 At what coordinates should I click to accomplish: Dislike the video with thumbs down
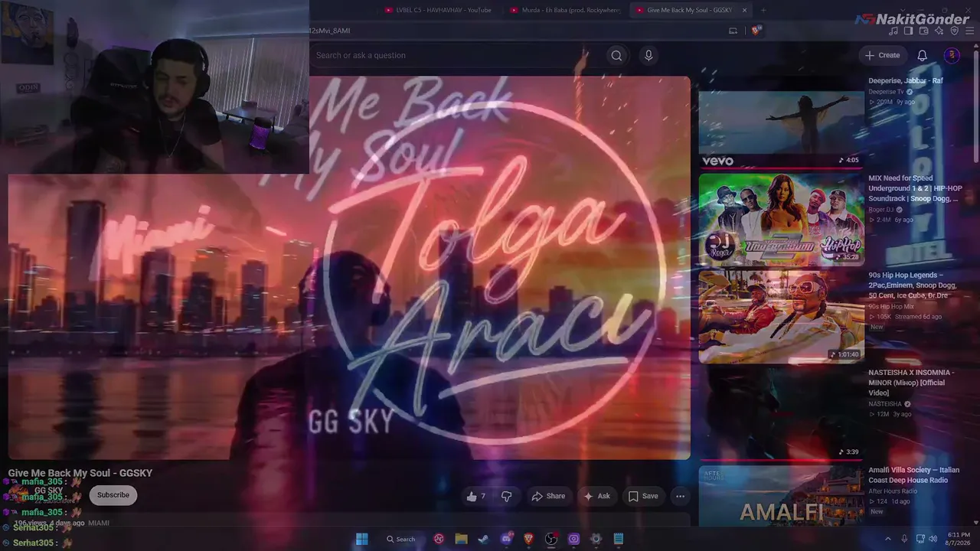(506, 496)
